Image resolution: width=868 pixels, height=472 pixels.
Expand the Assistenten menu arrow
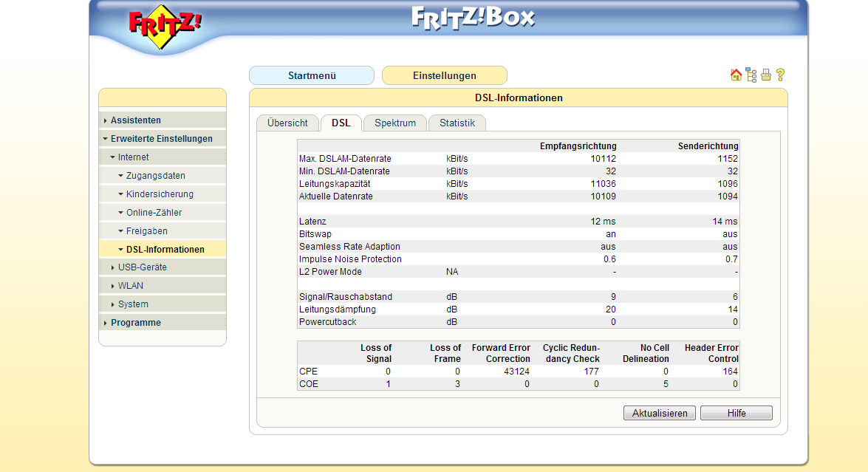click(x=105, y=120)
